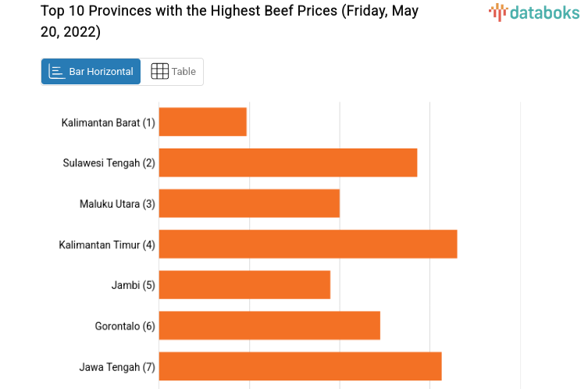
Task: Click the bar chart icon in the Bar Horizontal button
Action: [x=57, y=72]
